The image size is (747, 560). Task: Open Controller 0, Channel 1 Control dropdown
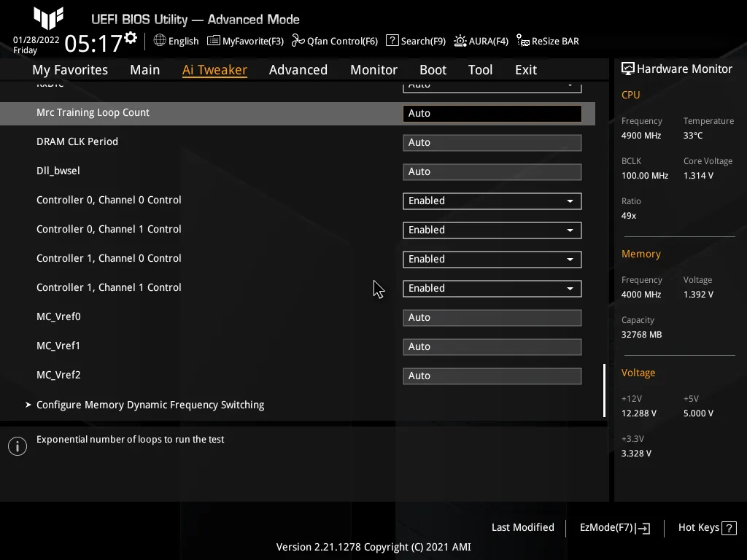492,230
